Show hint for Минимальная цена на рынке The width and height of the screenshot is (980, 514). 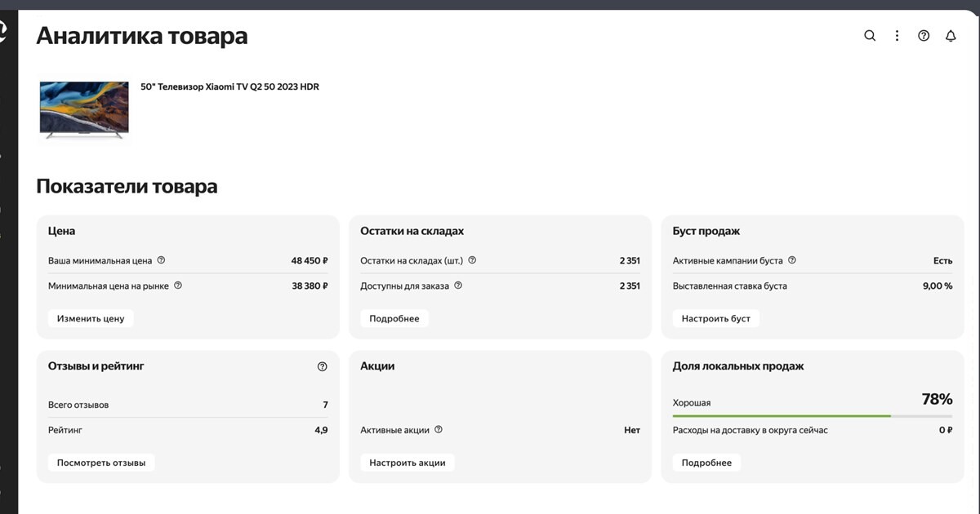pyautogui.click(x=178, y=286)
